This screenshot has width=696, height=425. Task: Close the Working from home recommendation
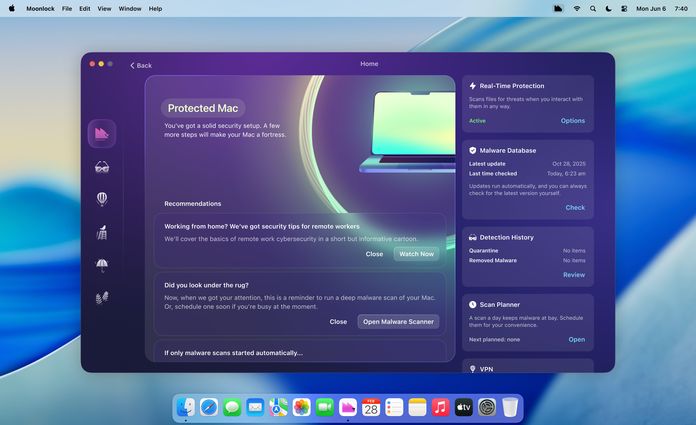374,254
